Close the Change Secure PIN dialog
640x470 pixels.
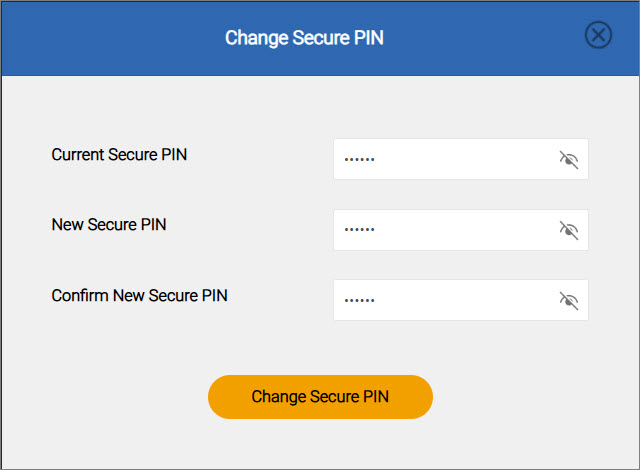click(x=598, y=35)
